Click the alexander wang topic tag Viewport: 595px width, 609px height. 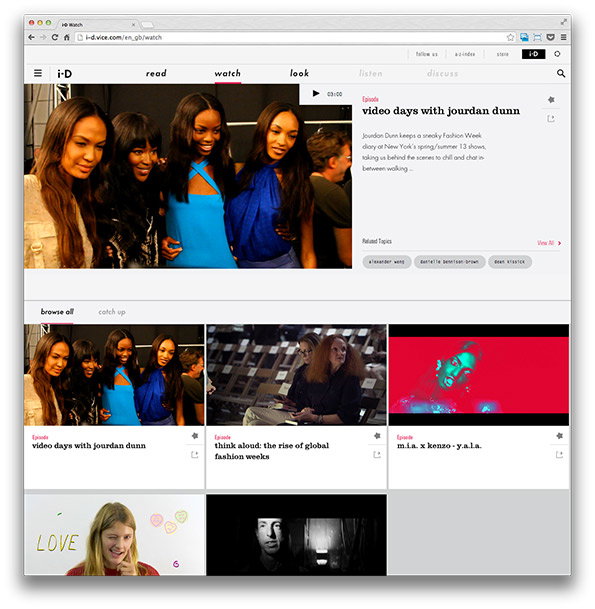[386, 262]
